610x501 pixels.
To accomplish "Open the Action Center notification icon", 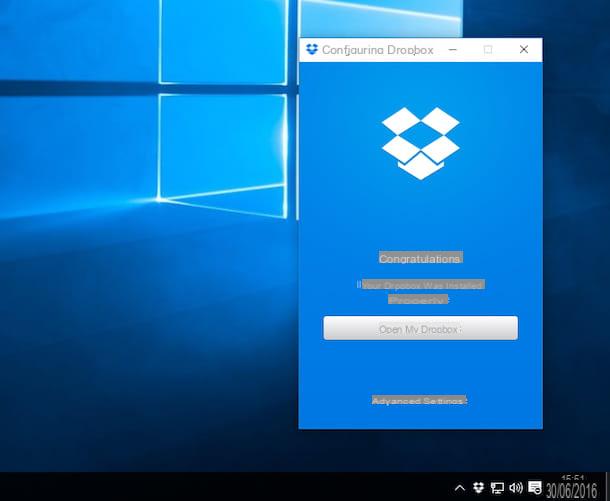I will 535,487.
